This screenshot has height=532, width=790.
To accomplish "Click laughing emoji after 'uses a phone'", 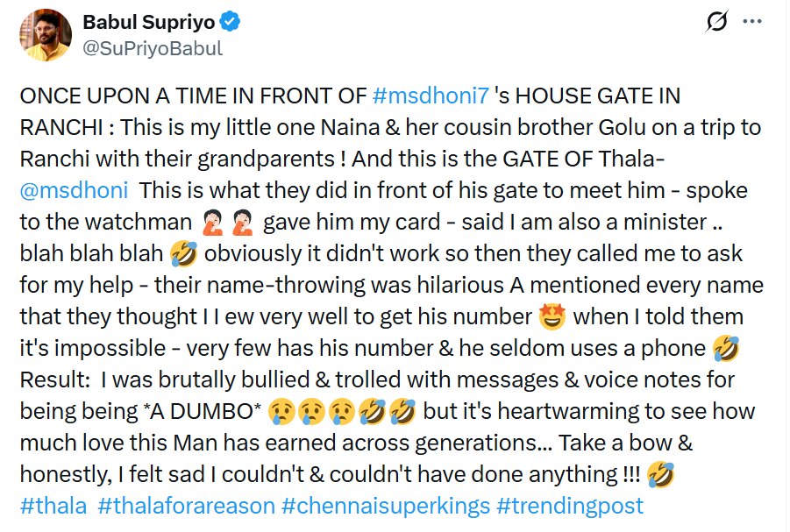I will coord(727,348).
